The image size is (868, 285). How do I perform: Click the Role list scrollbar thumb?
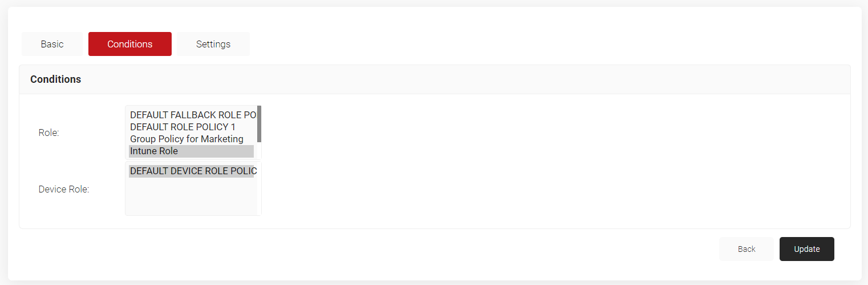pyautogui.click(x=259, y=123)
